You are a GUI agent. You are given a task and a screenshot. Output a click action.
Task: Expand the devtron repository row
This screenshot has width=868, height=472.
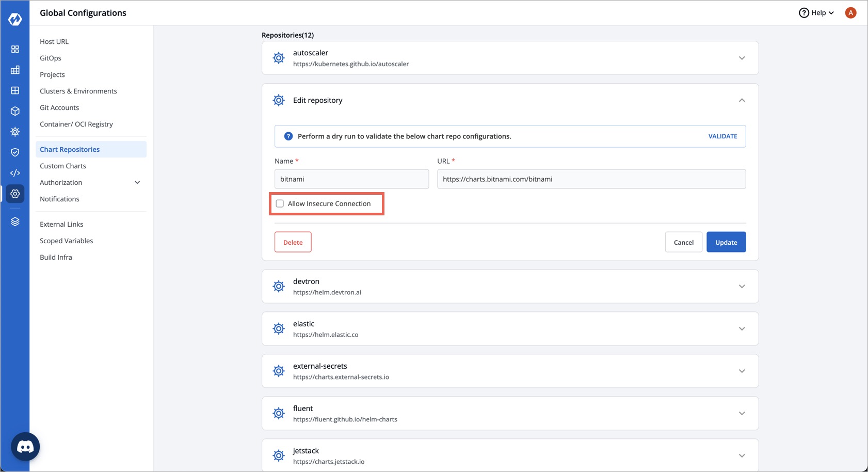coord(742,286)
